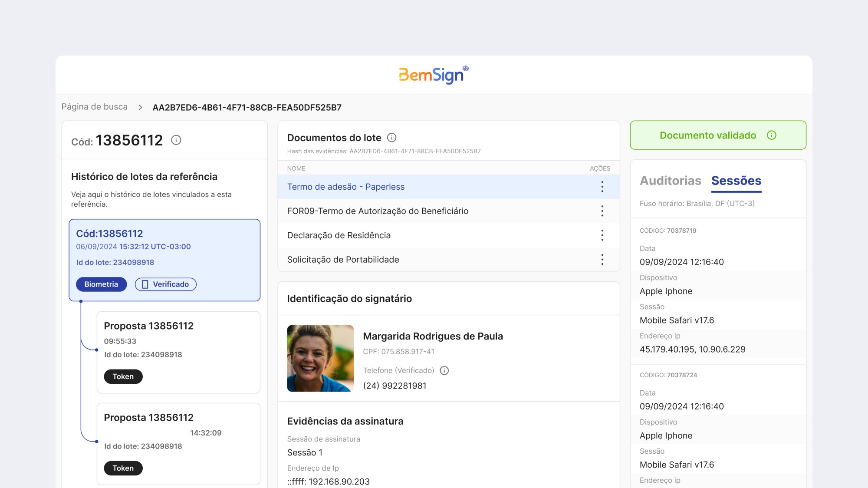Image resolution: width=868 pixels, height=488 pixels.
Task: Click the Verificado badge
Action: tap(165, 284)
